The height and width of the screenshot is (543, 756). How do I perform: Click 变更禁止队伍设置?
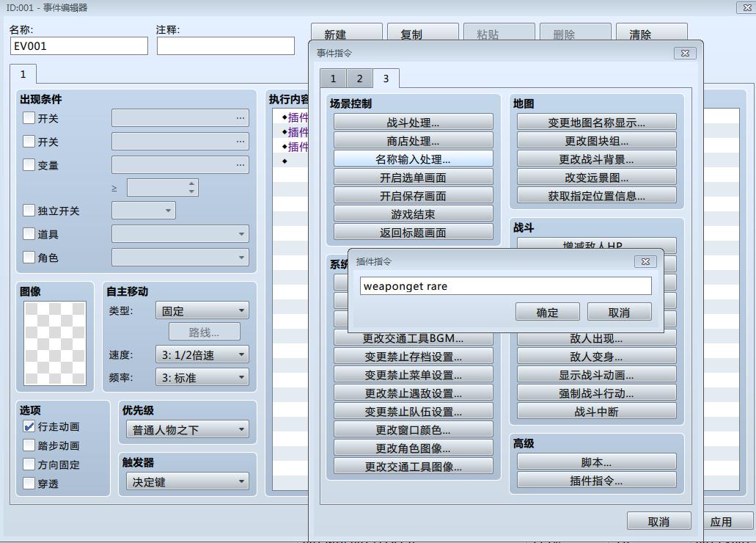pyautogui.click(x=413, y=412)
